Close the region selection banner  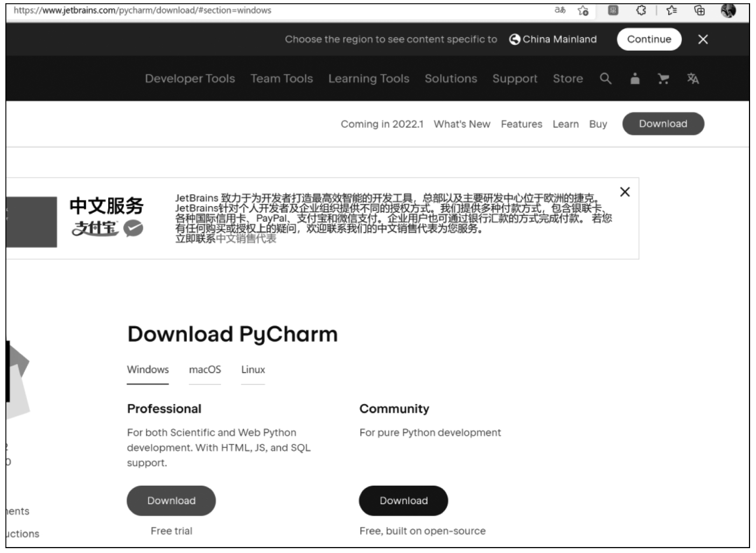tap(703, 39)
